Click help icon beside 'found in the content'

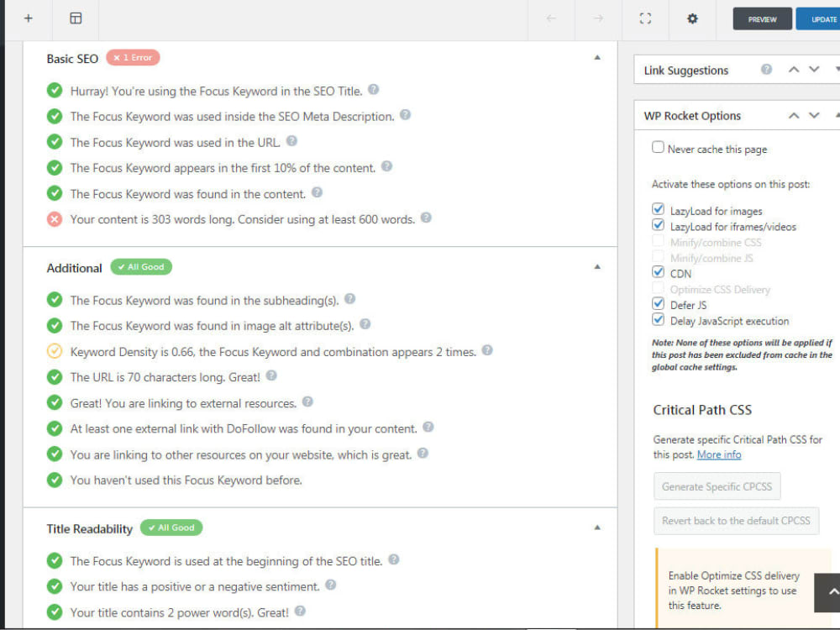318,192
